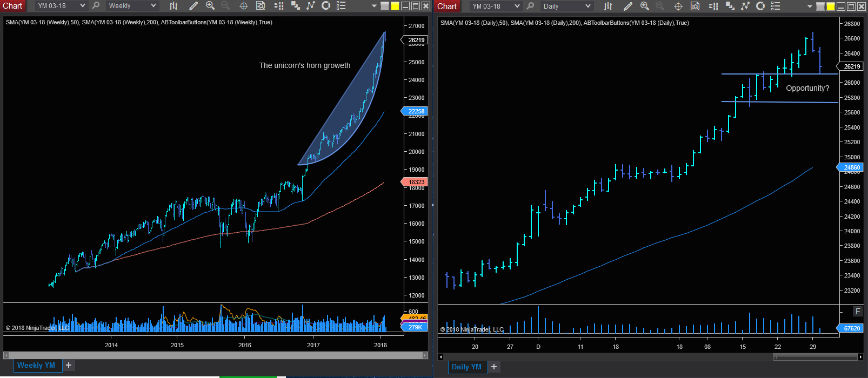The image size is (868, 378).
Task: Activate zoom in tool on Daily chart
Action: coord(645,6)
